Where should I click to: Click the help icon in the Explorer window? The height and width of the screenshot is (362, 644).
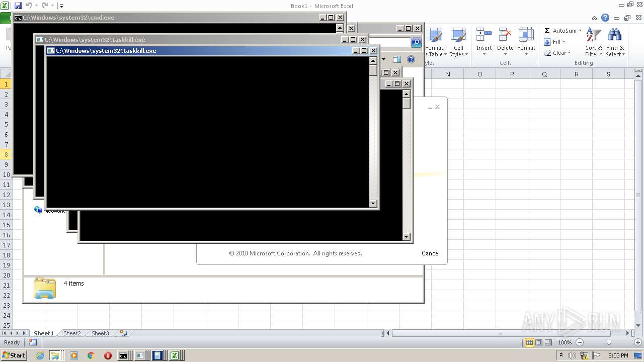click(x=411, y=59)
